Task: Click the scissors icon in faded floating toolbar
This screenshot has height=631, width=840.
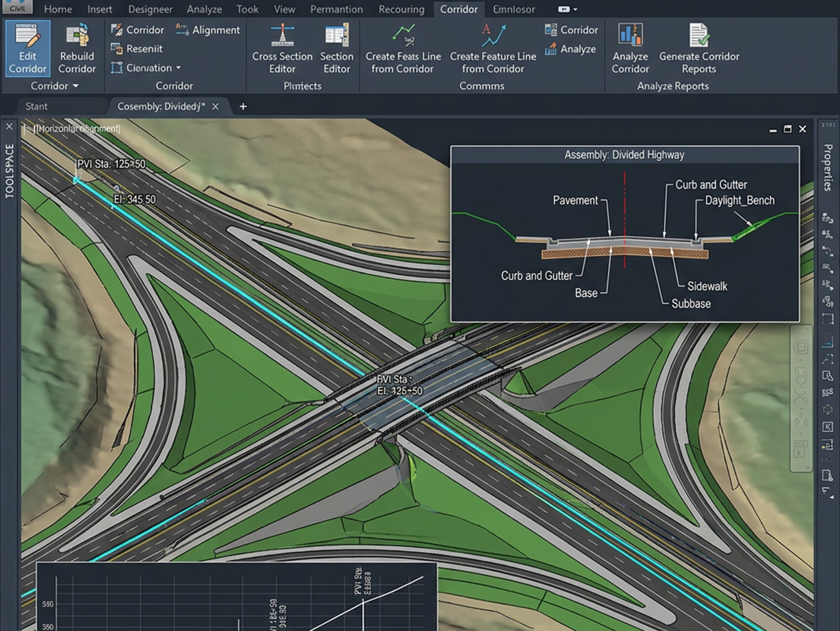Action: click(x=801, y=397)
